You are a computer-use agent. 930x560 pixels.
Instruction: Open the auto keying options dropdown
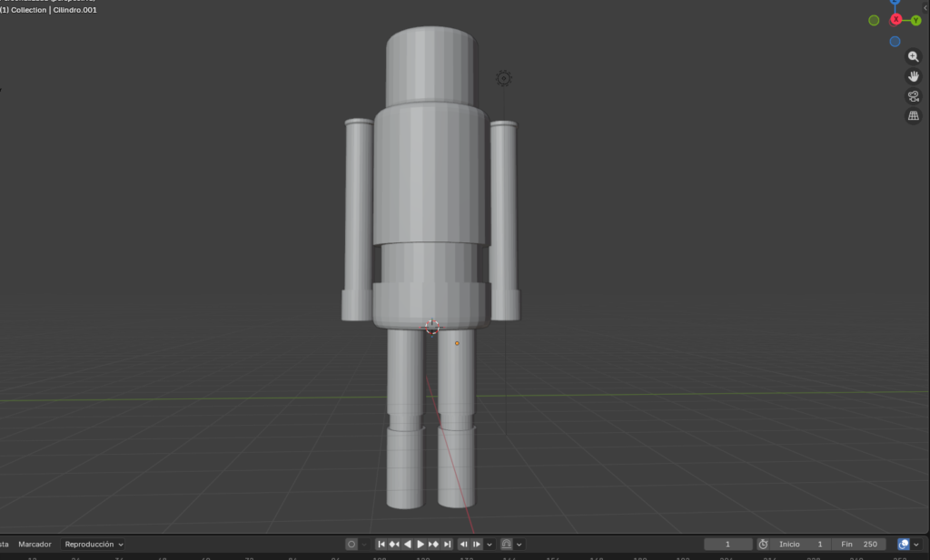point(364,544)
